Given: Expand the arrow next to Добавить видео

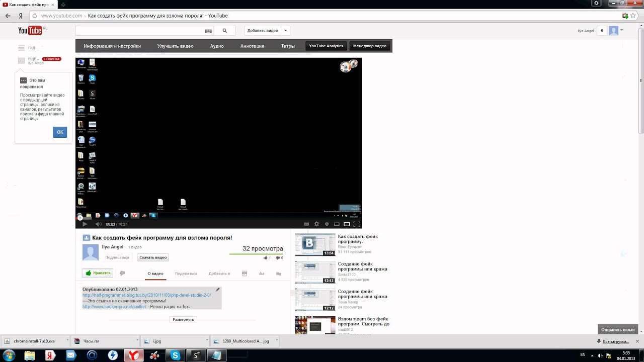Looking at the screenshot, I should point(285,31).
